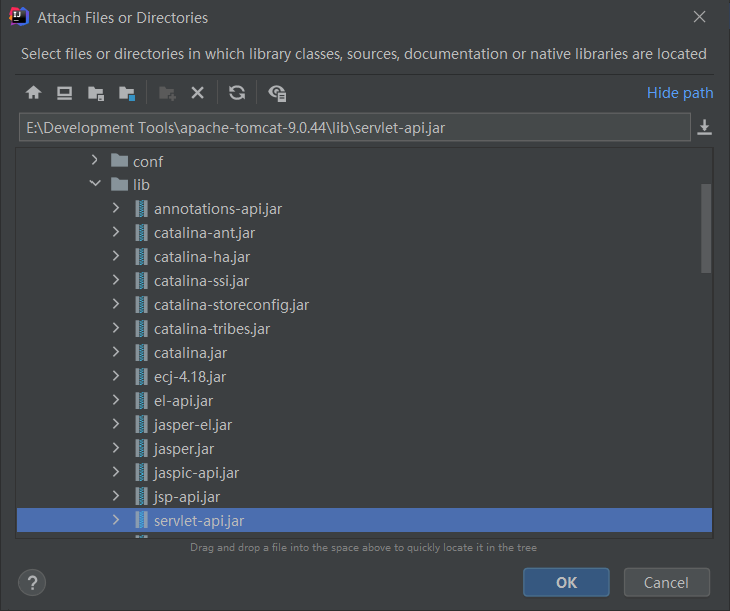Select the Project directory icon
The image size is (730, 611).
96,93
